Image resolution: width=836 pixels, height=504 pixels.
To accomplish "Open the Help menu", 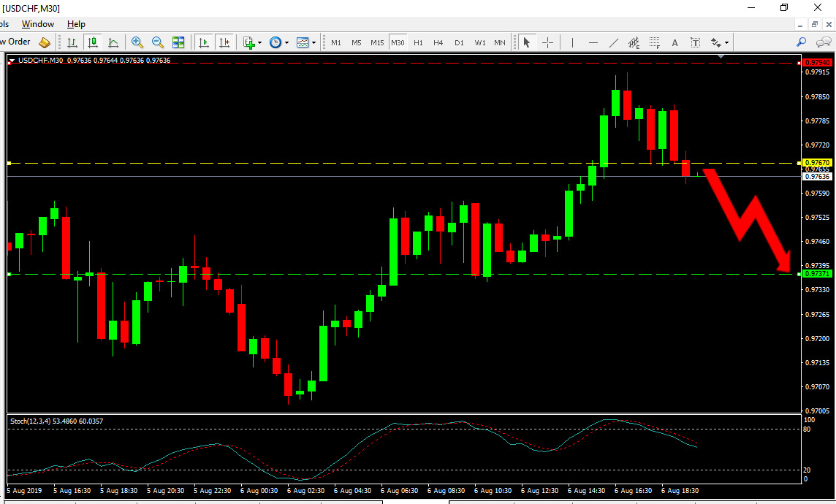I will pyautogui.click(x=76, y=24).
